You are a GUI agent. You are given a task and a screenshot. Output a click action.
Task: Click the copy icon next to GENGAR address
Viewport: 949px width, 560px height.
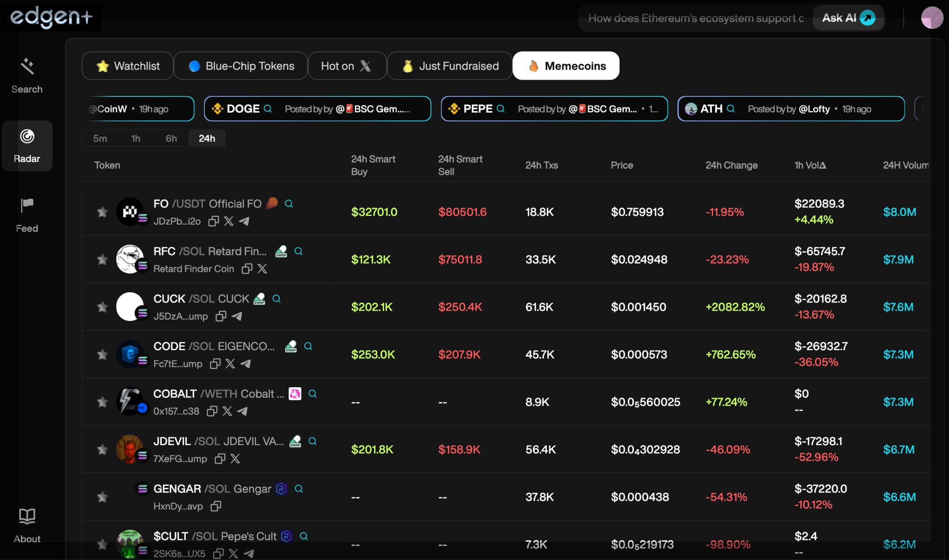215,506
